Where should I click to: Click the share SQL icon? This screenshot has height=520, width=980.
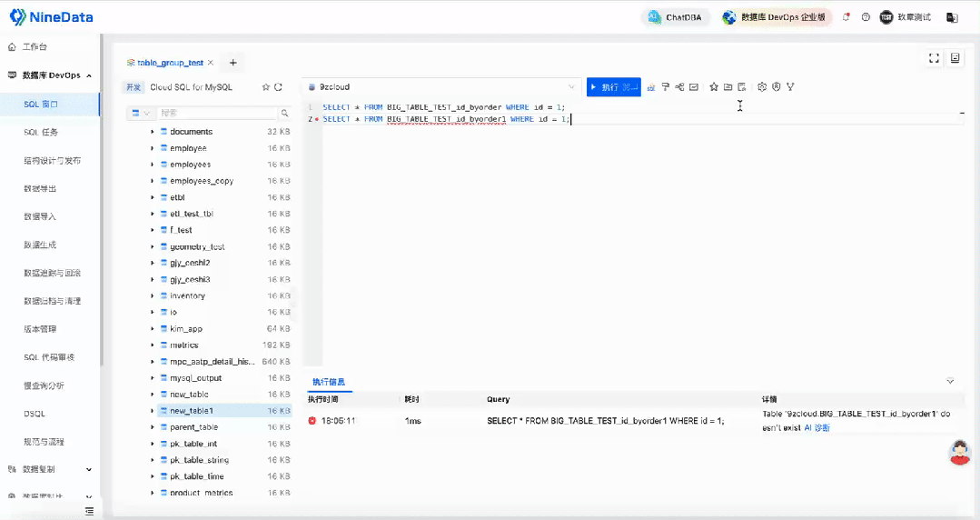679,87
